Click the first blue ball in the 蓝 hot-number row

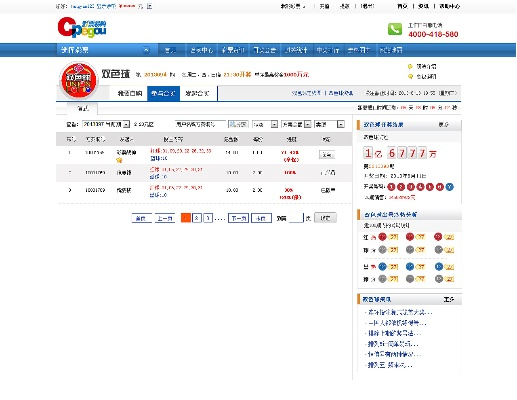pyautogui.click(x=382, y=266)
